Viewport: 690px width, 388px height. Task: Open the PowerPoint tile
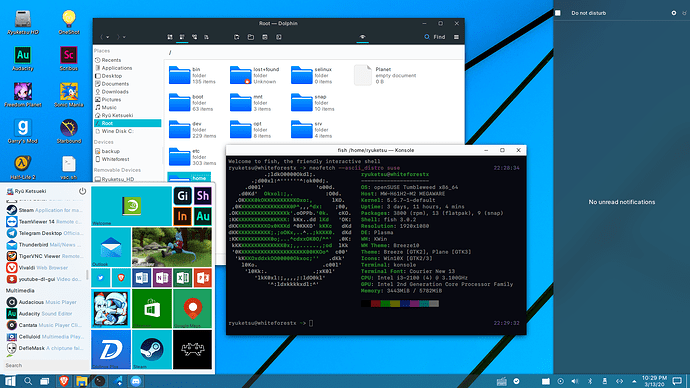tap(202, 278)
